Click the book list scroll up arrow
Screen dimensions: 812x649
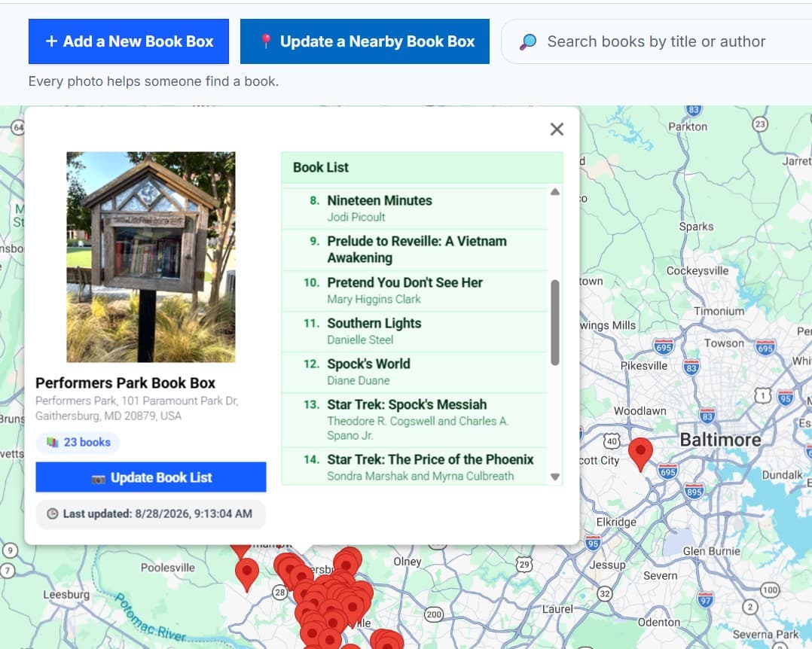[x=555, y=192]
